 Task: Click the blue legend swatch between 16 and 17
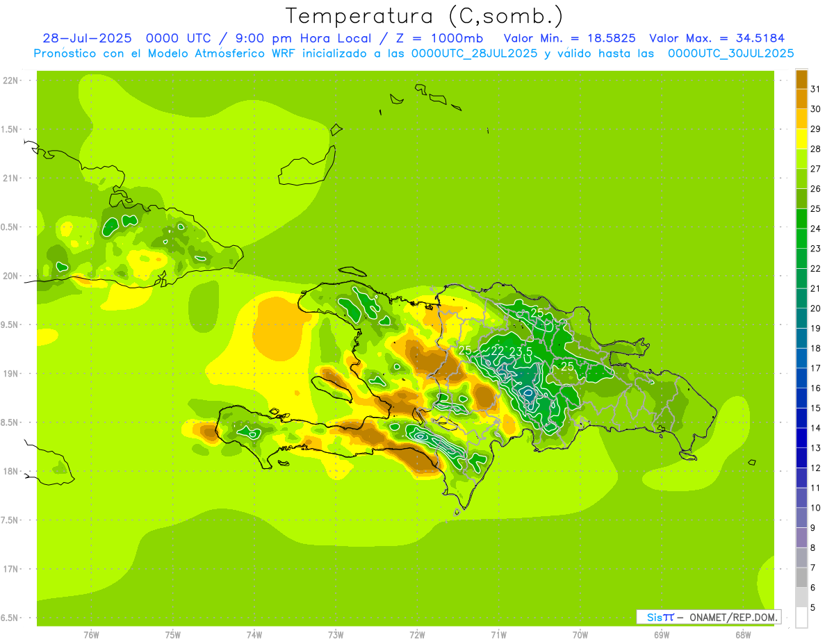pos(801,378)
